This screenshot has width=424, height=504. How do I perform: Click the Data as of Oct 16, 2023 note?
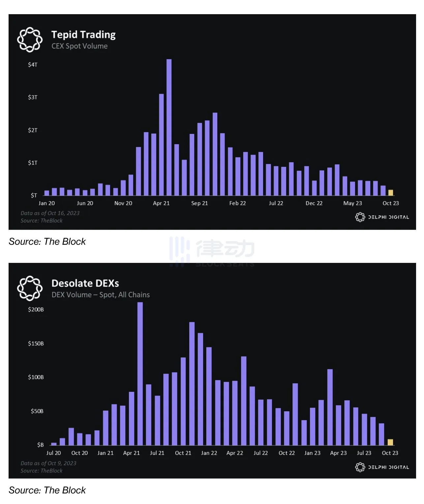tap(50, 213)
